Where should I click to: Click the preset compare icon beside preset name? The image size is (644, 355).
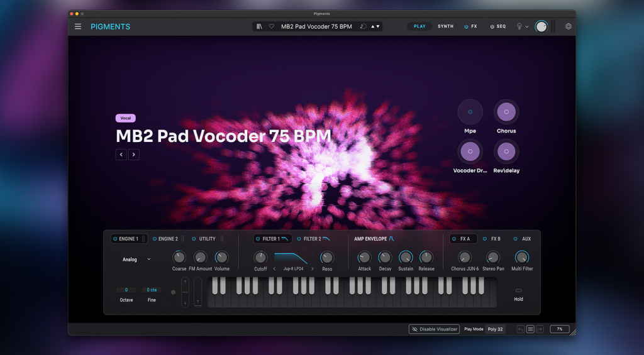[x=363, y=26]
